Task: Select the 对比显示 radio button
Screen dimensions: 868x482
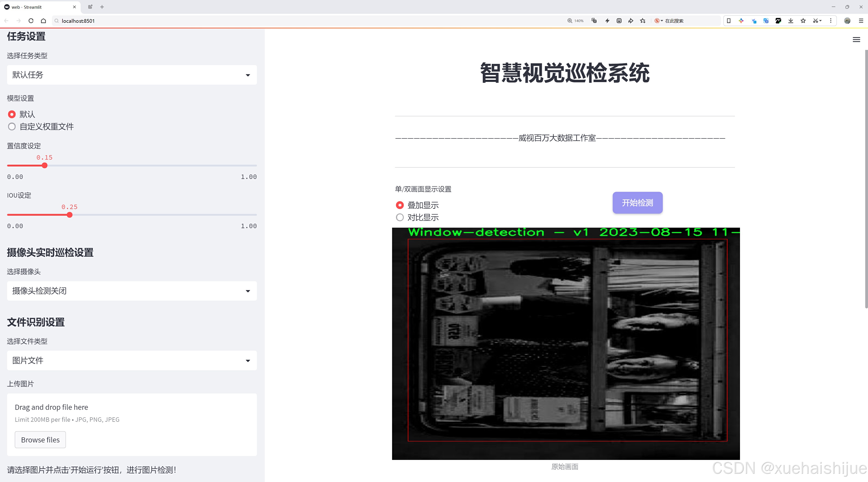Action: [400, 217]
